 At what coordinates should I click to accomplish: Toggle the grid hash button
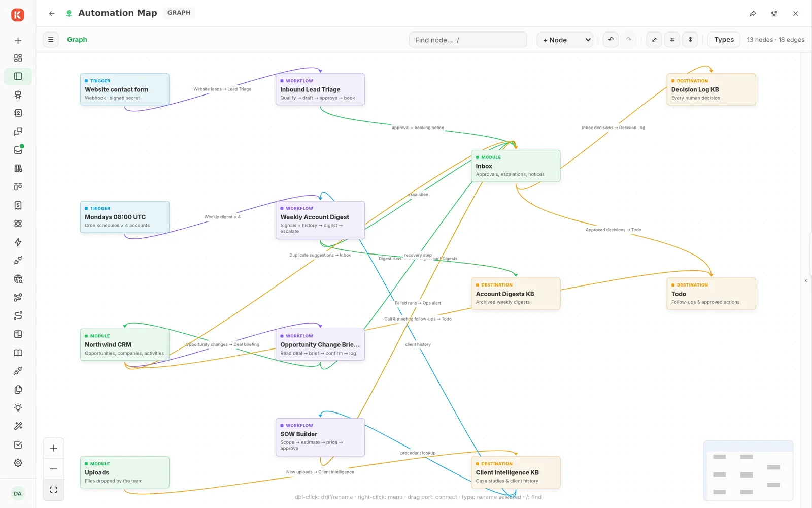click(672, 40)
